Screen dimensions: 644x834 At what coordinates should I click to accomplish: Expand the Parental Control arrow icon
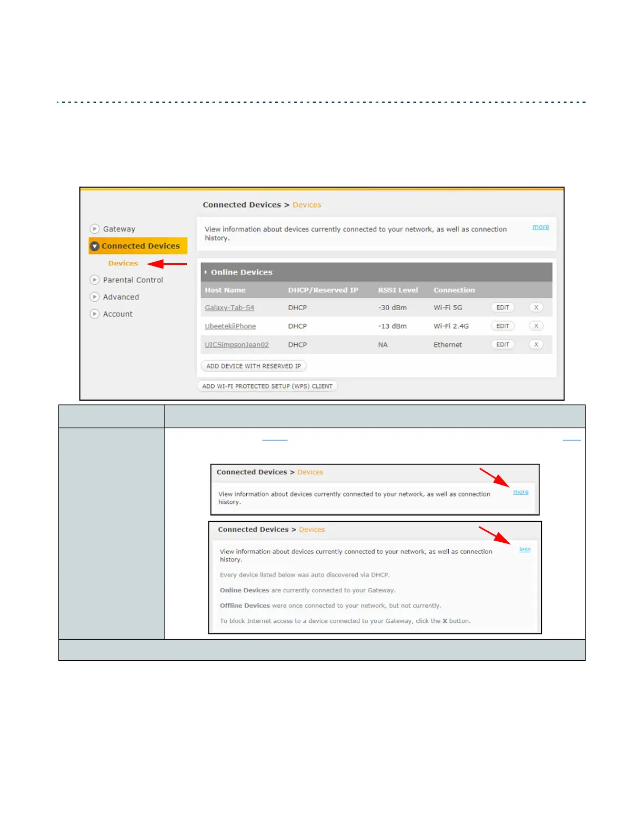click(x=95, y=280)
